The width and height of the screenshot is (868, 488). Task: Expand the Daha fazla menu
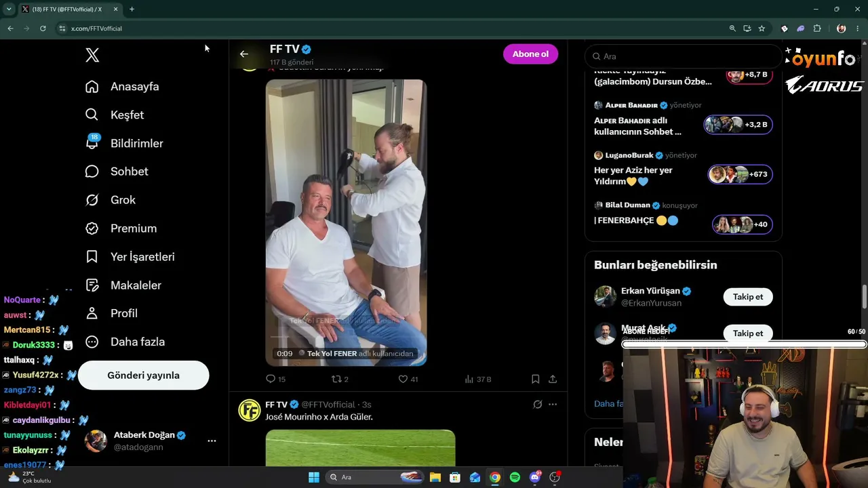[125, 342]
